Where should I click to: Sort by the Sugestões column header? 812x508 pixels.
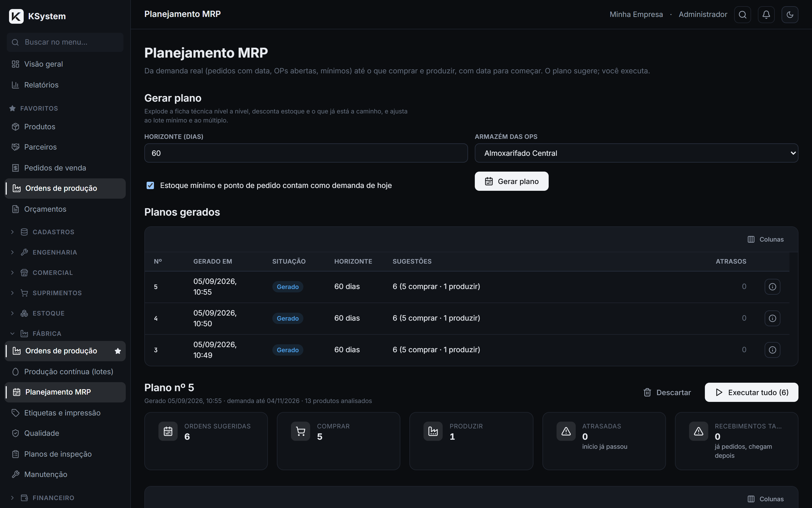(x=412, y=261)
